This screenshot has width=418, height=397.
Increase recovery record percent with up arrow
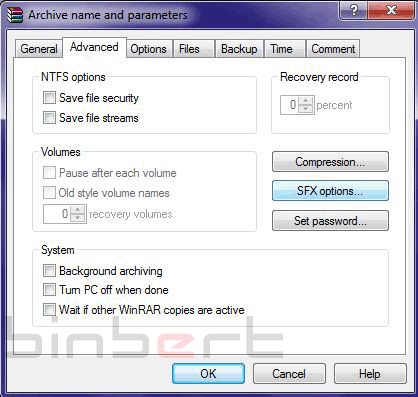pyautogui.click(x=306, y=100)
